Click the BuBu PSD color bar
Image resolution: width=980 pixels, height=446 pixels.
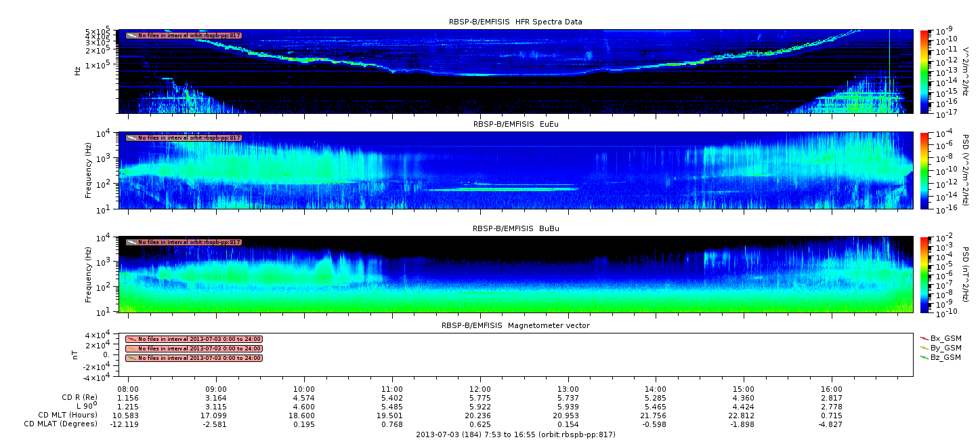[x=924, y=274]
